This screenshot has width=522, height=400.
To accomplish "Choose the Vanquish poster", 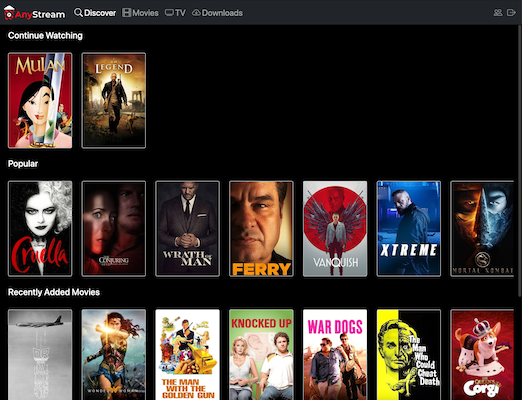I will (x=335, y=229).
